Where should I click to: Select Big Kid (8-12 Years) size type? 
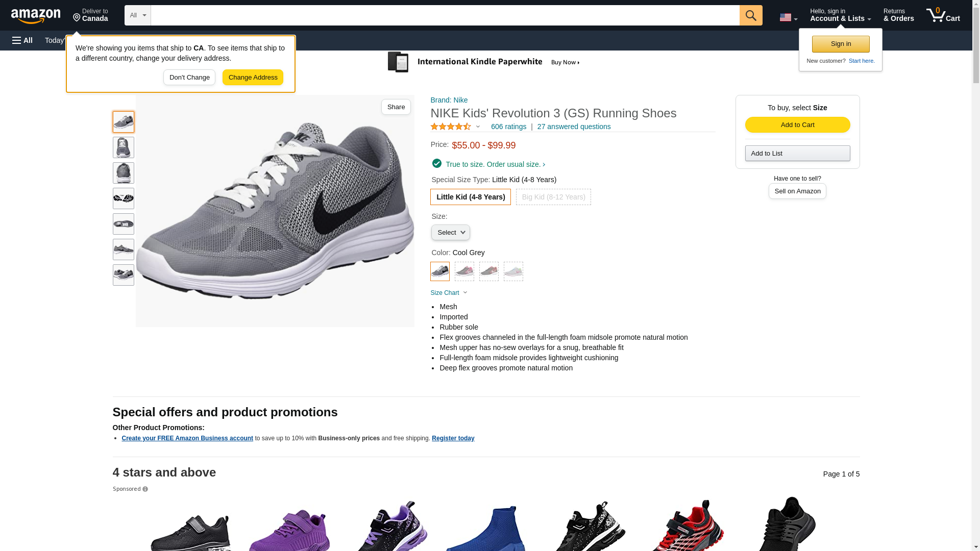coord(553,197)
